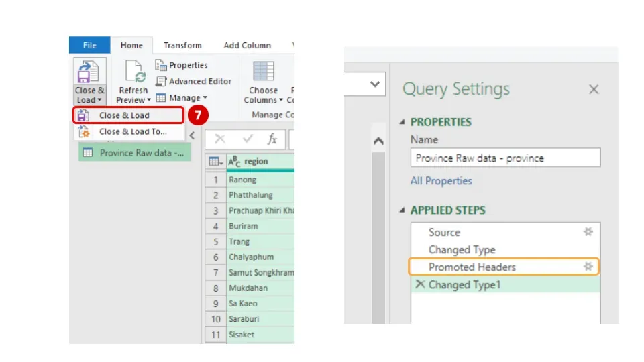The image size is (644, 362).
Task: Click the Samut Songkhram cell
Action: coord(260,273)
